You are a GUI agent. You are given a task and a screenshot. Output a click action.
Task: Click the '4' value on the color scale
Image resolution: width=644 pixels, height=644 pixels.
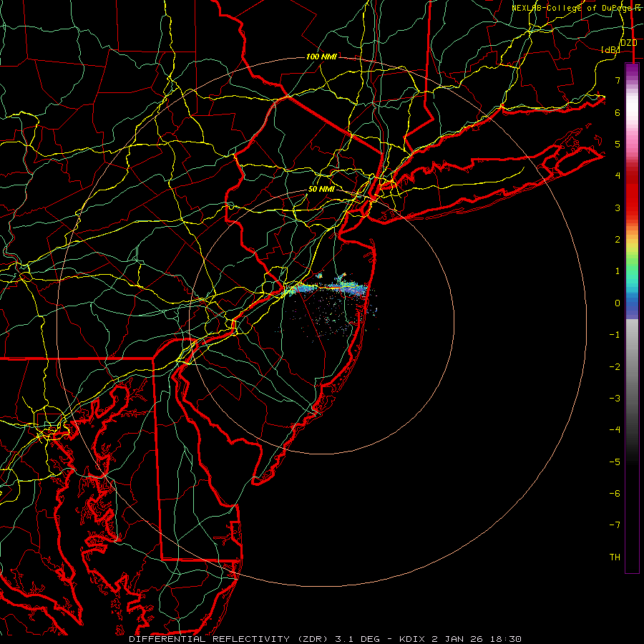(x=618, y=176)
